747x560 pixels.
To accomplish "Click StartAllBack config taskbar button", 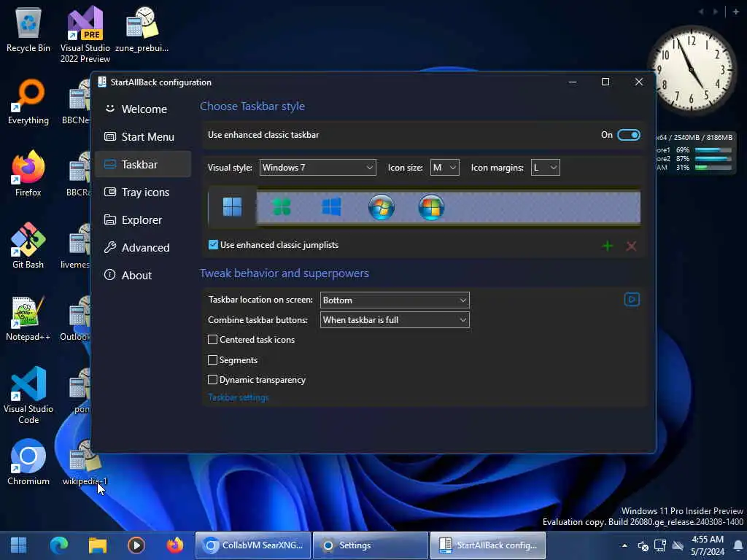I will pyautogui.click(x=488, y=545).
